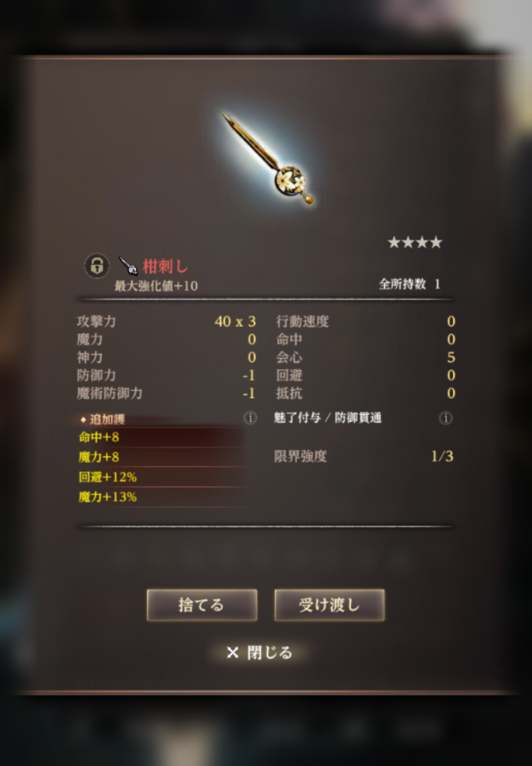Select the 命中+8 bonus row

click(x=162, y=437)
